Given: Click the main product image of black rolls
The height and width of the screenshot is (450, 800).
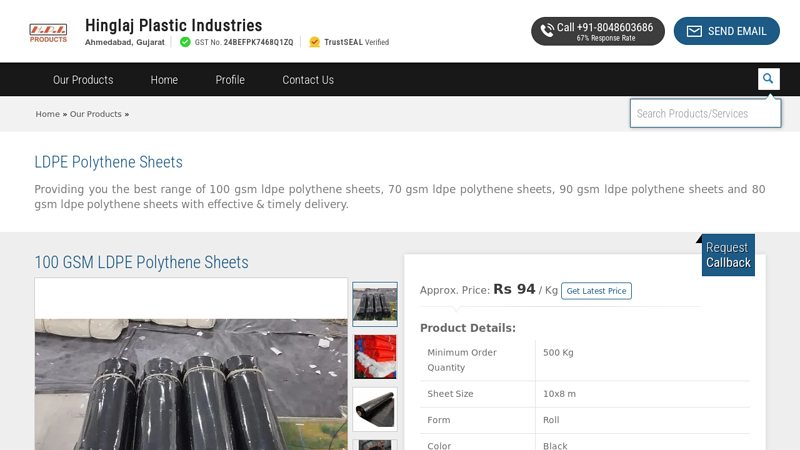Looking at the screenshot, I should pyautogui.click(x=191, y=384).
